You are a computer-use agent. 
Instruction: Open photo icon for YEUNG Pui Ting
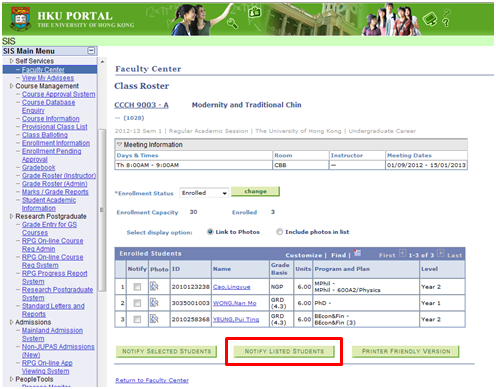(x=154, y=319)
